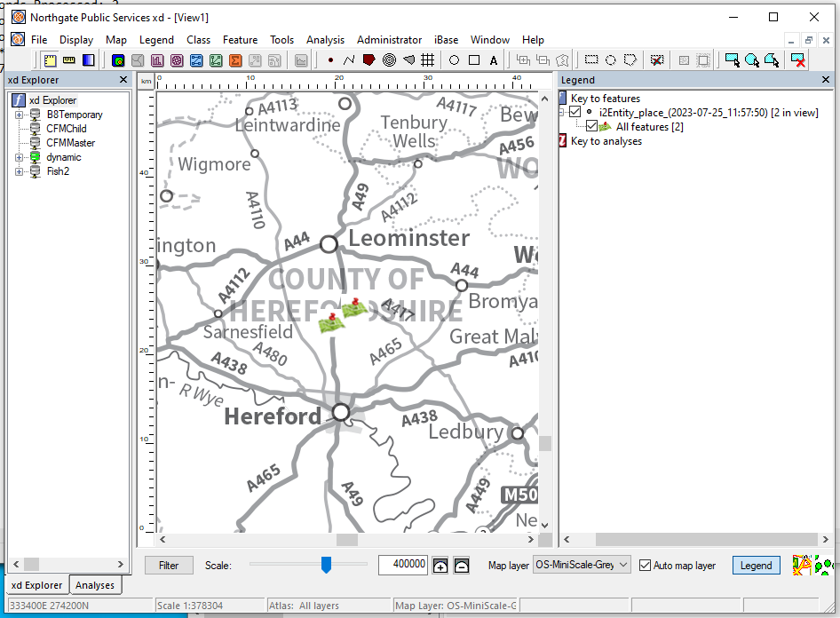Click inside the scale value input field
Viewport: 840px width, 618px height.
403,565
